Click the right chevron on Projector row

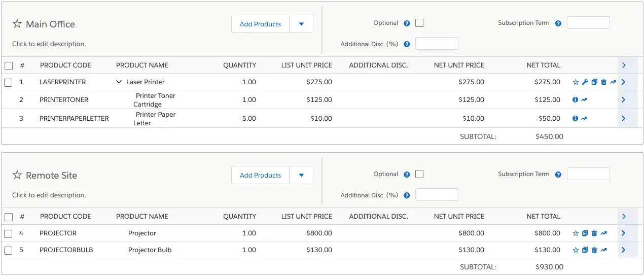pyautogui.click(x=624, y=233)
